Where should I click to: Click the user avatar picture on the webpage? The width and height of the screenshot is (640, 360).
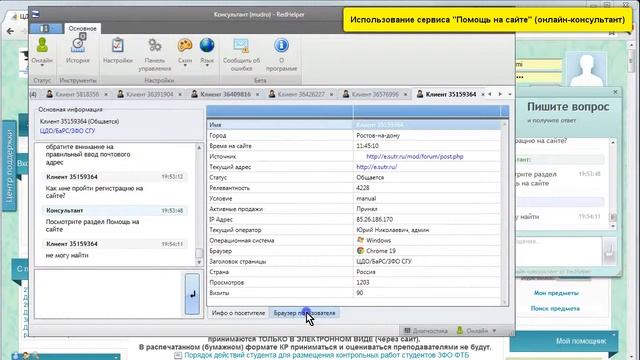586,69
